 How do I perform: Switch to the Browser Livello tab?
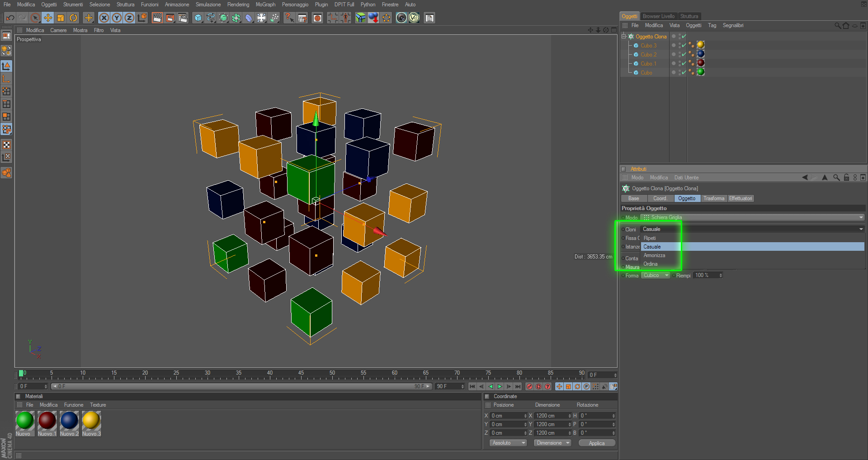[x=658, y=16]
